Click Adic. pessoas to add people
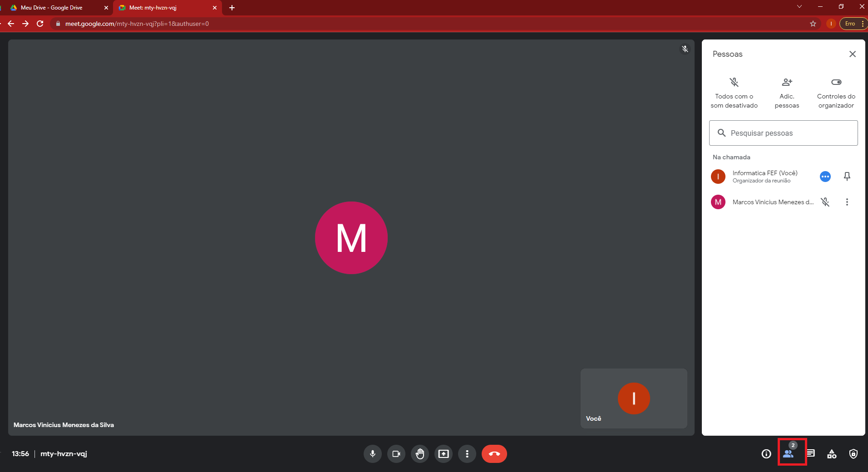Screen dimensions: 868x472 pos(787,93)
